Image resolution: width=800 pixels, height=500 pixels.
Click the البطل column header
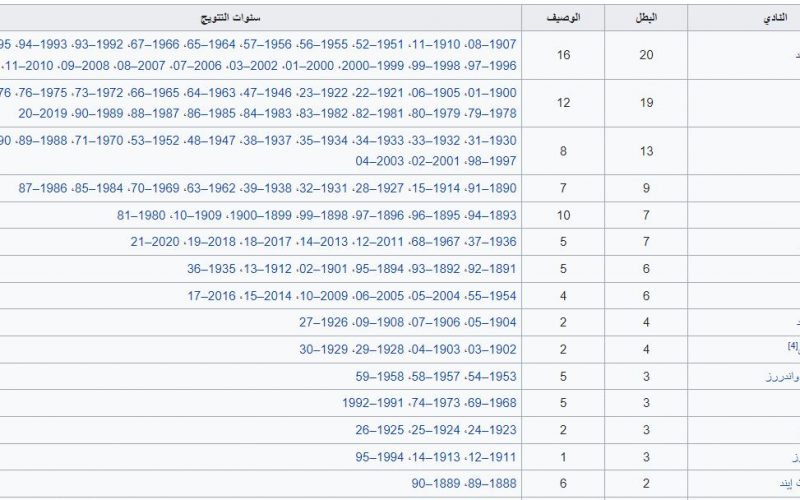[646, 17]
